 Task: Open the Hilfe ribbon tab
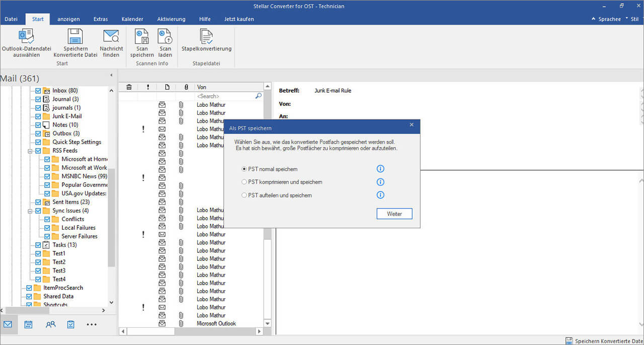tap(205, 19)
